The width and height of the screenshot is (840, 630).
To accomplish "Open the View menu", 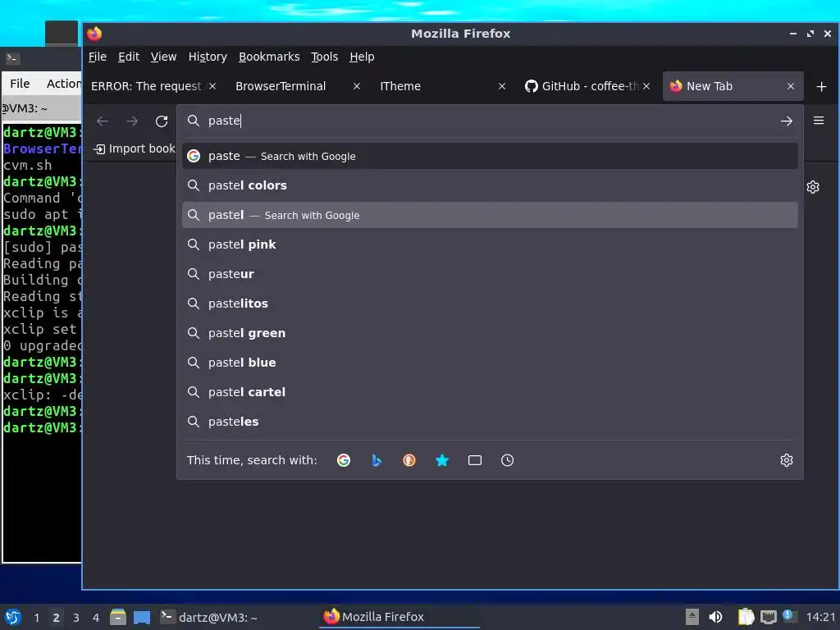I will coord(163,57).
